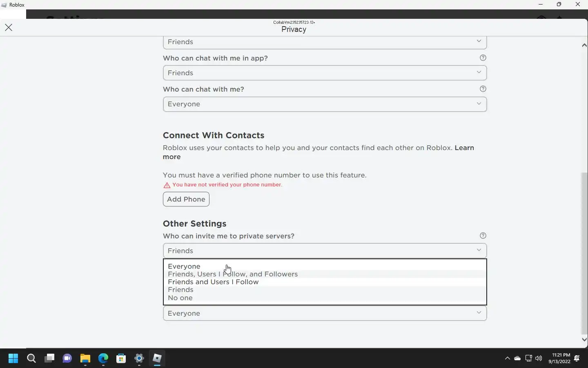
Task: Open the OneDrive tray icon
Action: (x=517, y=359)
